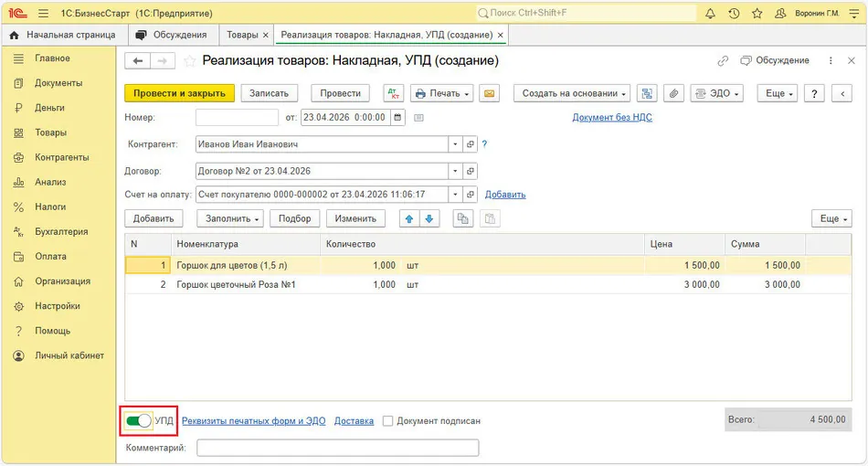Click the Изменить button
The image size is (868, 466).
pos(355,218)
